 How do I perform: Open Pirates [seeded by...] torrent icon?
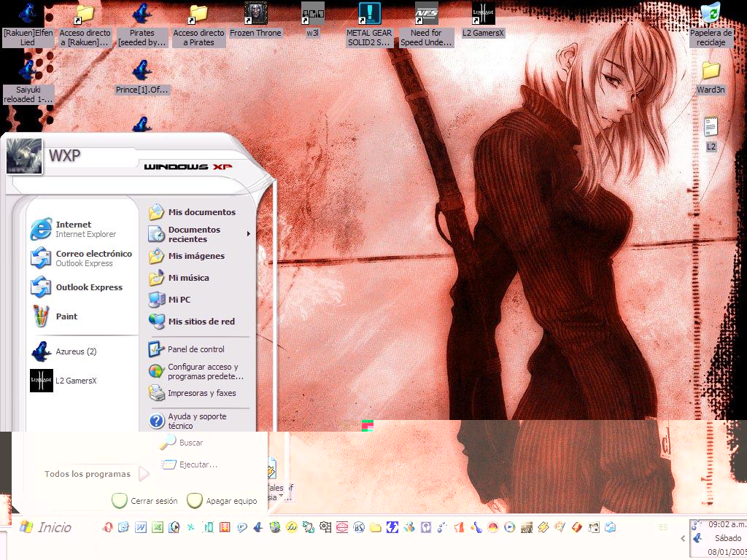142,24
